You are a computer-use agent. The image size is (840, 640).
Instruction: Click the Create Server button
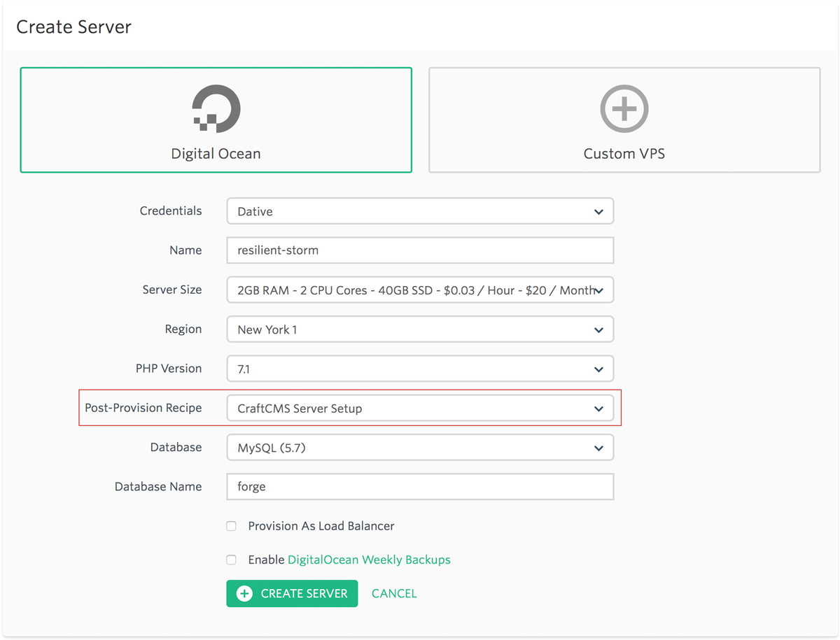click(292, 593)
